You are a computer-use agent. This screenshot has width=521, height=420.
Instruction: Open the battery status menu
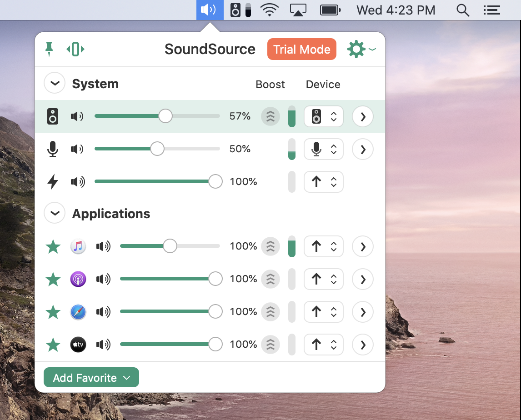click(330, 10)
